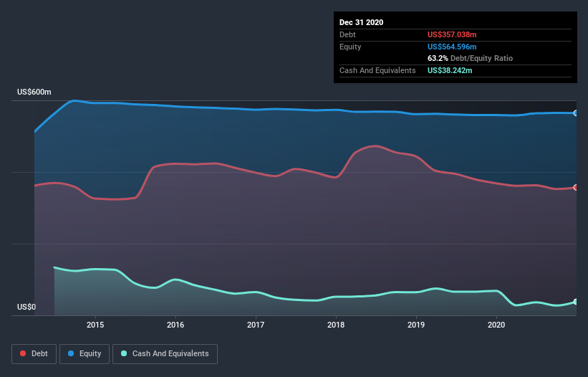This screenshot has width=588, height=377.
Task: Click the Equity label in tooltip
Action: 350,47
